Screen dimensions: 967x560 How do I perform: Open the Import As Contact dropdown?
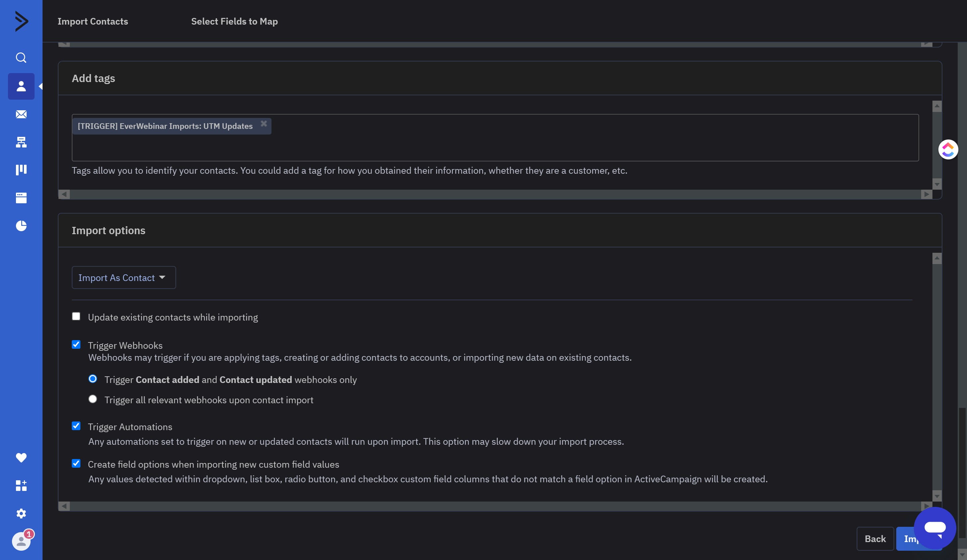(x=123, y=277)
